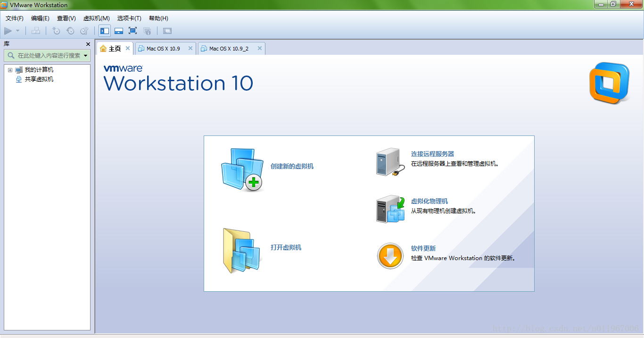This screenshot has width=644, height=338.
Task: Click the VMware Workstation logo icon at top right
Action: click(609, 83)
